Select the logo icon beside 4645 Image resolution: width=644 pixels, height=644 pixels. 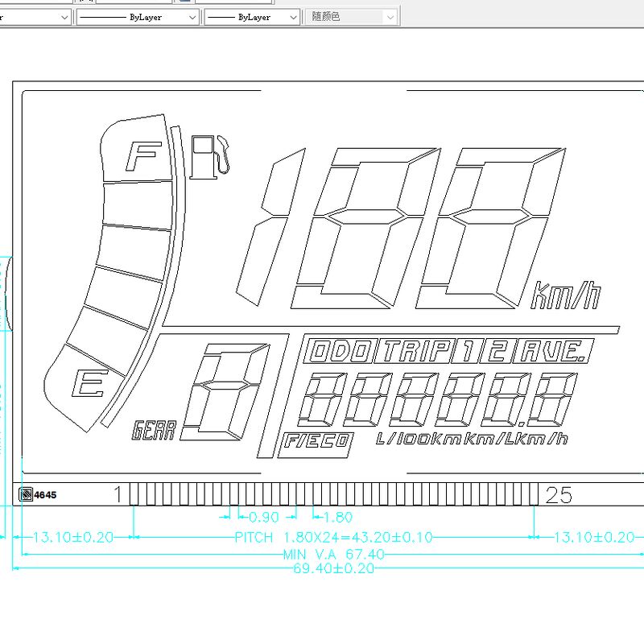(26, 494)
